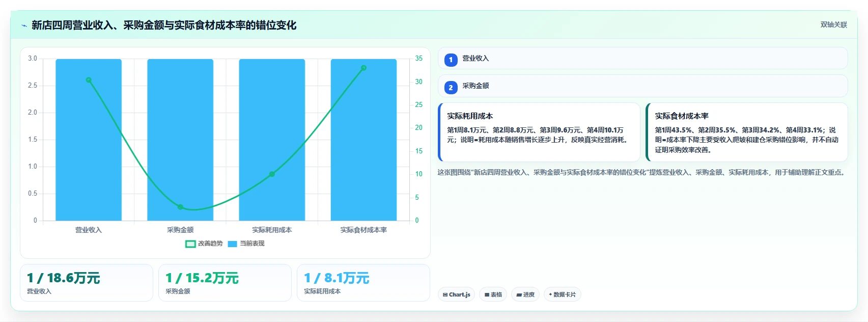Select the 实际耗用成本 blue bar
Image resolution: width=868 pixels, height=322 pixels.
coord(272,140)
